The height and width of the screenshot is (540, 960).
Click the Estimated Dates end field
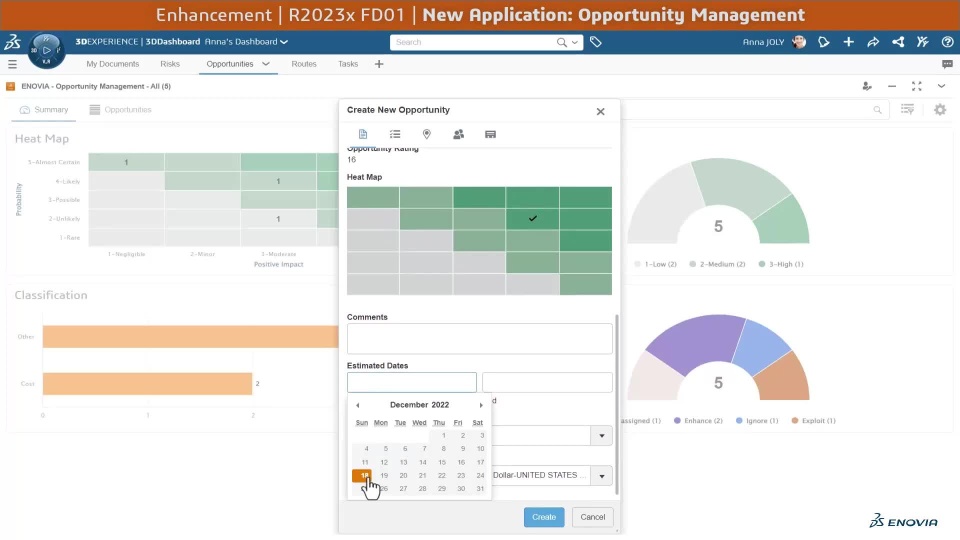(x=547, y=383)
